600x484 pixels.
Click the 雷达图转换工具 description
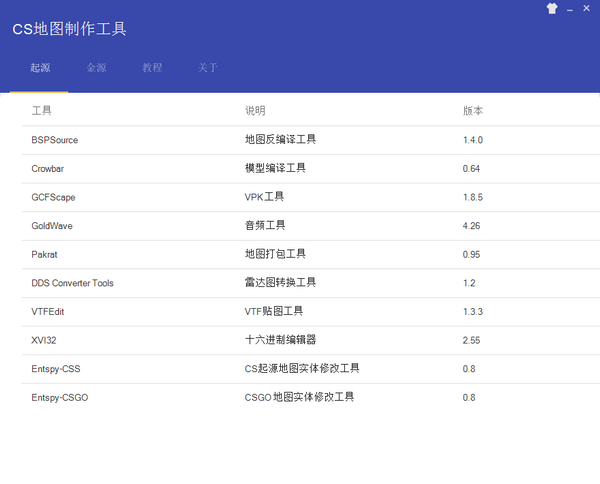280,283
